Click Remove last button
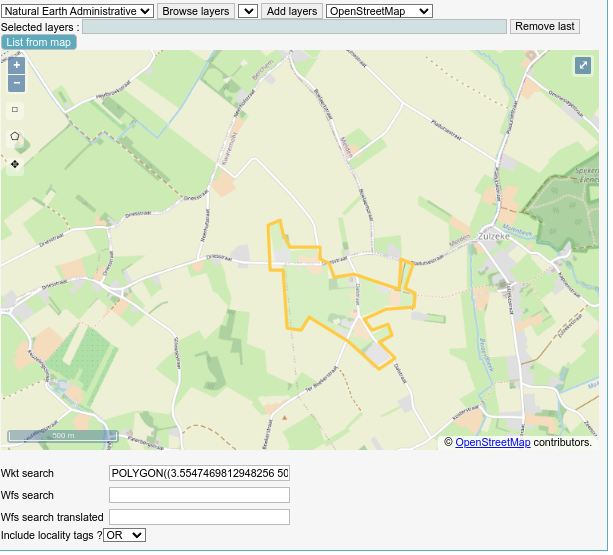This screenshot has width=613, height=555. pos(544,26)
